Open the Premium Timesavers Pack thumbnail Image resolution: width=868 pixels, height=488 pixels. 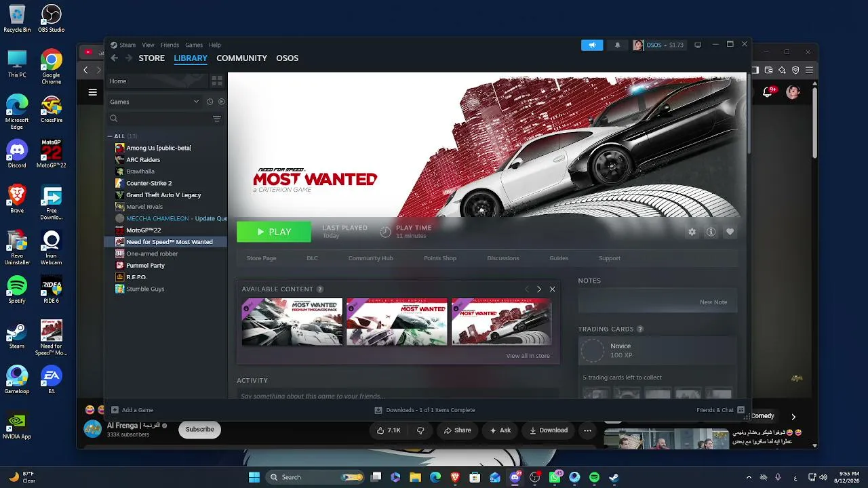click(x=292, y=322)
